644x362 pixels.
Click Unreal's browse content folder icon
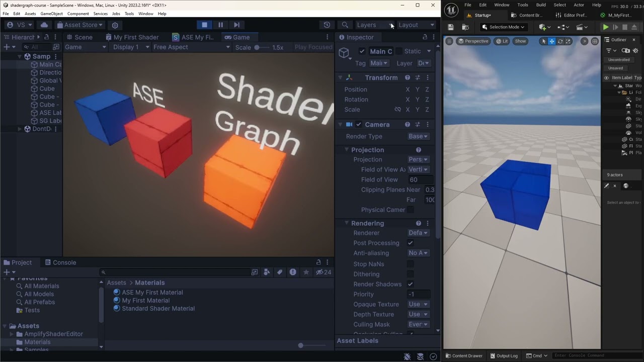click(465, 27)
